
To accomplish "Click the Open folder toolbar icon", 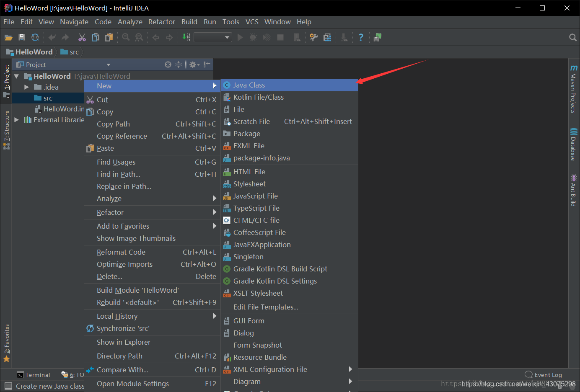I will point(8,37).
